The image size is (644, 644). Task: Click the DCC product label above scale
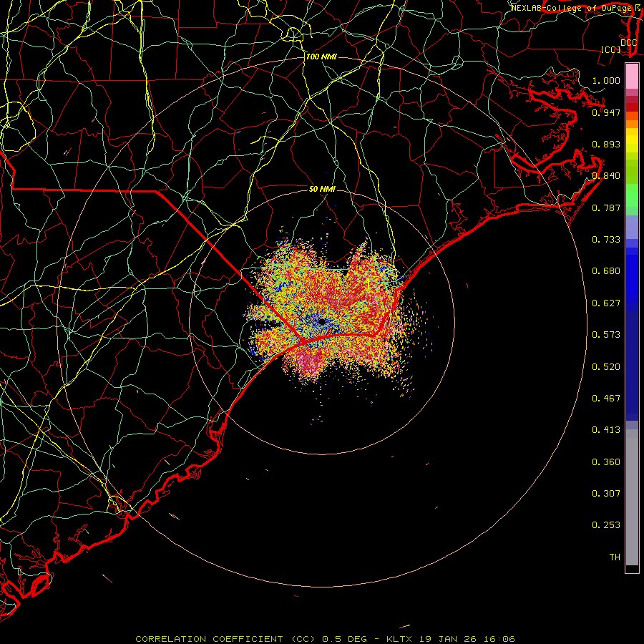(628, 42)
